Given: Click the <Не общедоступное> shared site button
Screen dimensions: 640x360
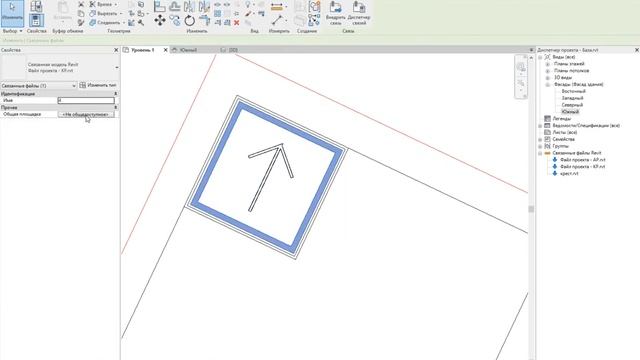Looking at the screenshot, I should tap(86, 115).
